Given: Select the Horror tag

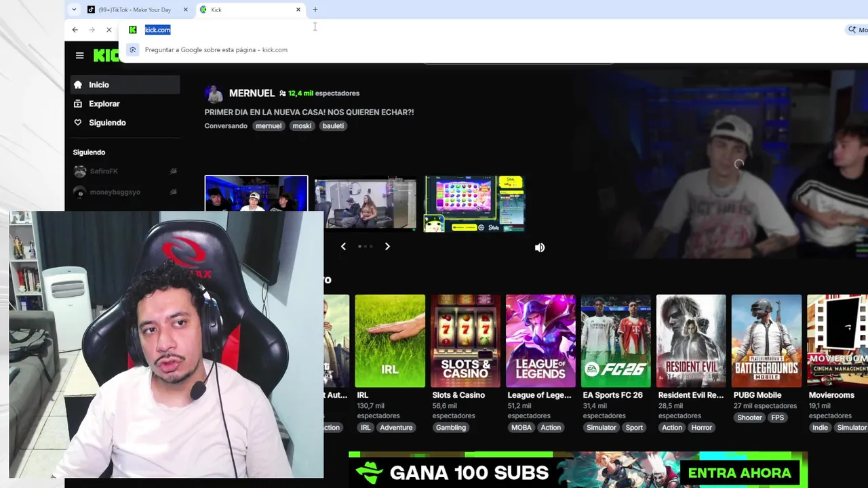Looking at the screenshot, I should coord(702,428).
